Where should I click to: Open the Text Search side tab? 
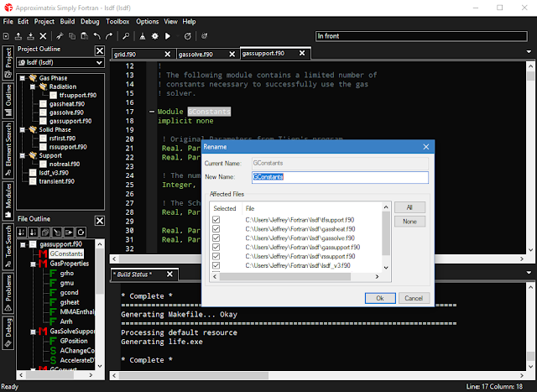[x=8, y=247]
